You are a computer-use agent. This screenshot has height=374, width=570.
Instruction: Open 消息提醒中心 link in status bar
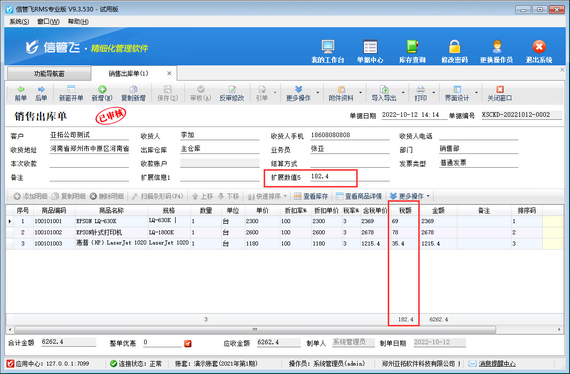coord(497,363)
